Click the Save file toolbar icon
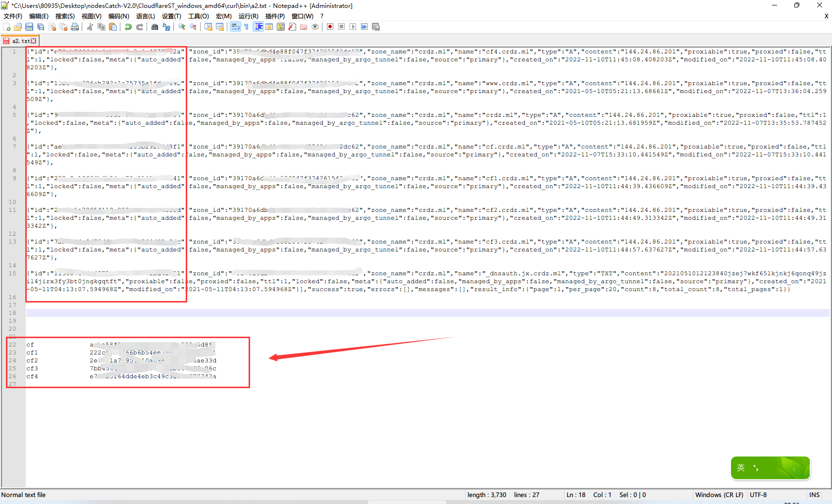 29,27
